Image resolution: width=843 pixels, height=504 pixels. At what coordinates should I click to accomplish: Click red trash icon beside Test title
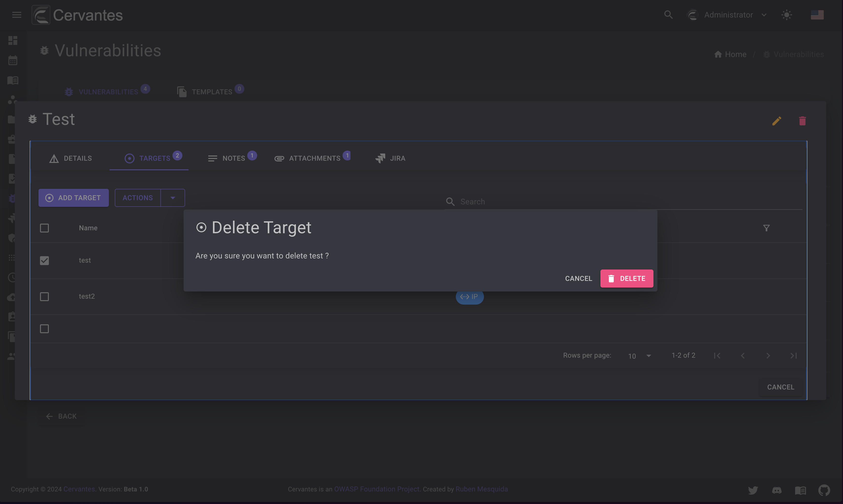(802, 121)
